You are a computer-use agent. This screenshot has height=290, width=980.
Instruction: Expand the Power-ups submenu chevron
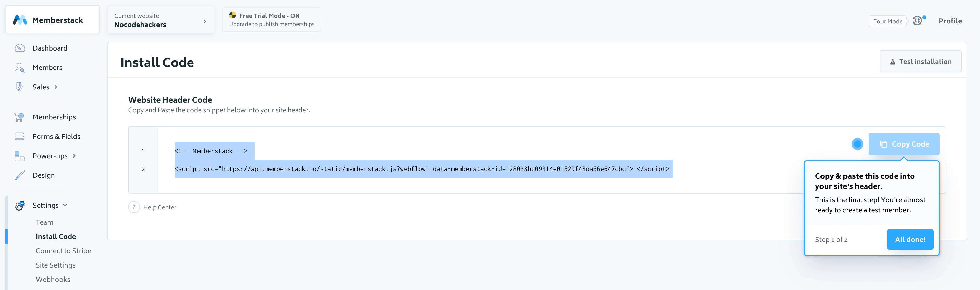74,156
